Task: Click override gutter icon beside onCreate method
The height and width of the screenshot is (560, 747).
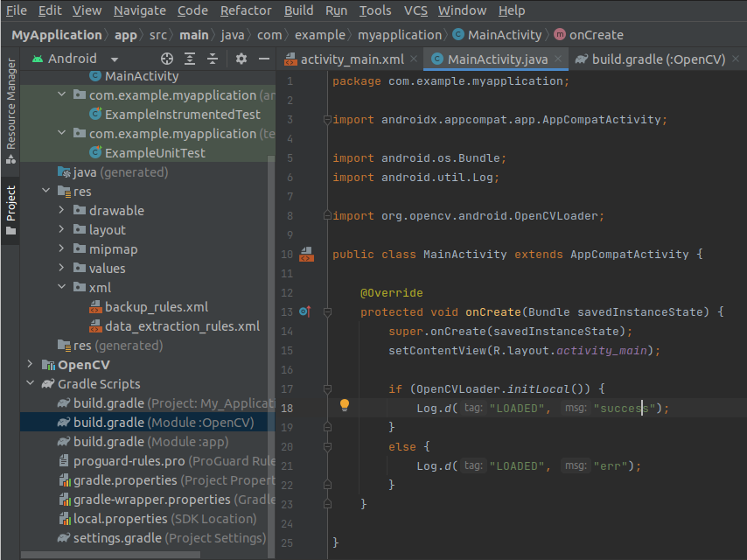Action: point(304,311)
